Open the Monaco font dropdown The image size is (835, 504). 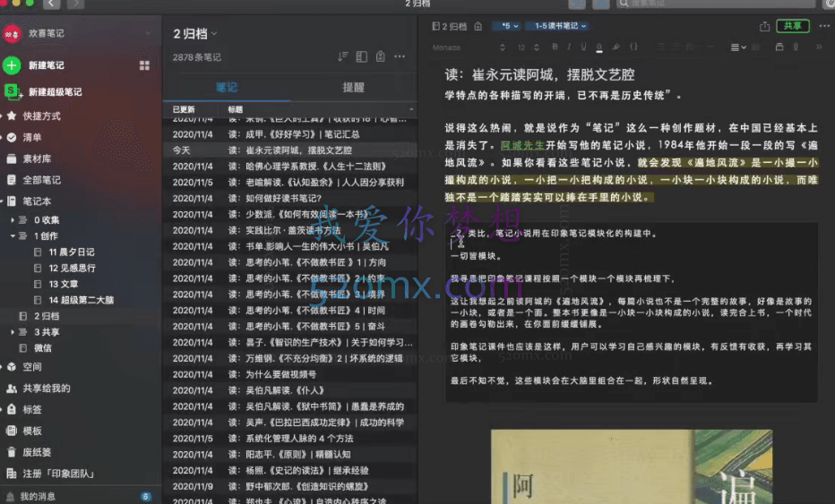[x=469, y=47]
